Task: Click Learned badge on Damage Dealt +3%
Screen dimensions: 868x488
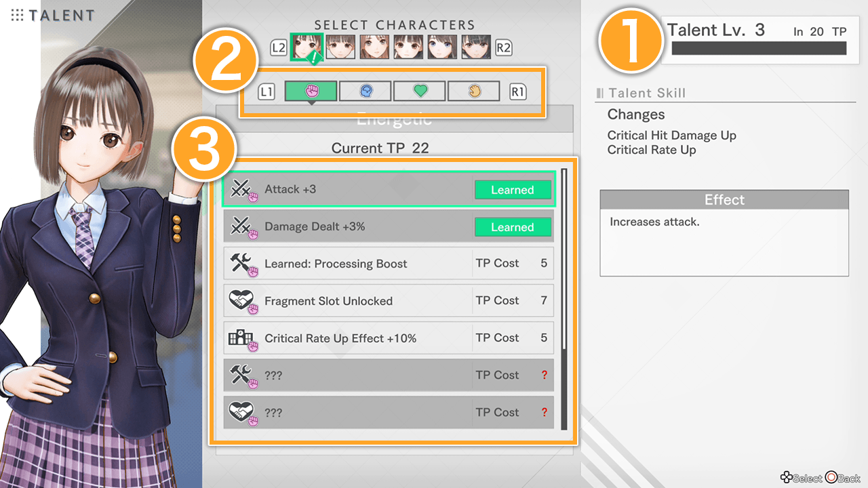Action: point(513,227)
